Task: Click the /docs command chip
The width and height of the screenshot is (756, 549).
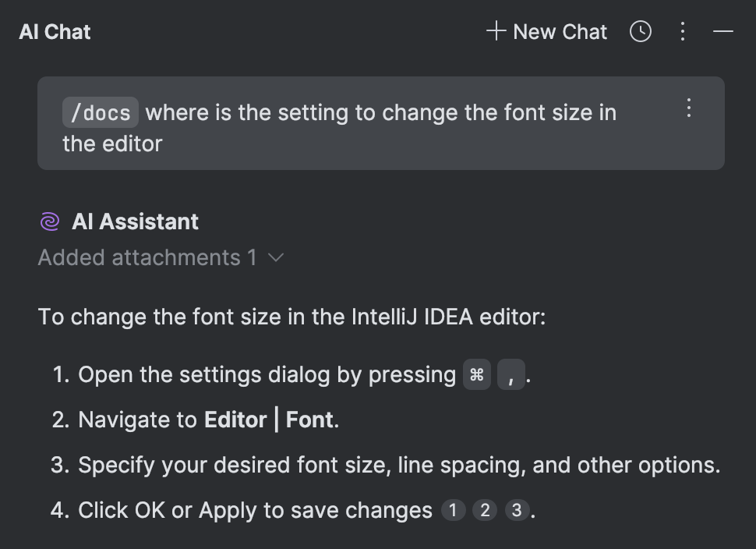Action: click(x=100, y=112)
